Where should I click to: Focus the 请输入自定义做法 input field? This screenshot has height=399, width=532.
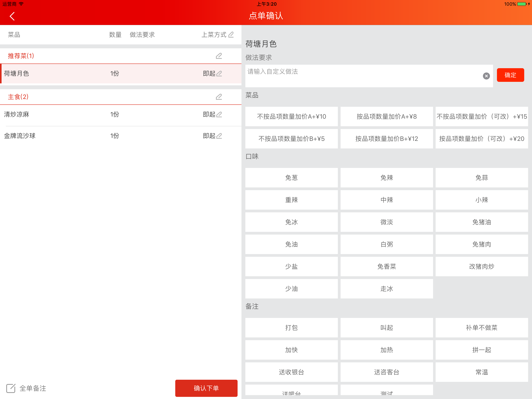point(363,76)
